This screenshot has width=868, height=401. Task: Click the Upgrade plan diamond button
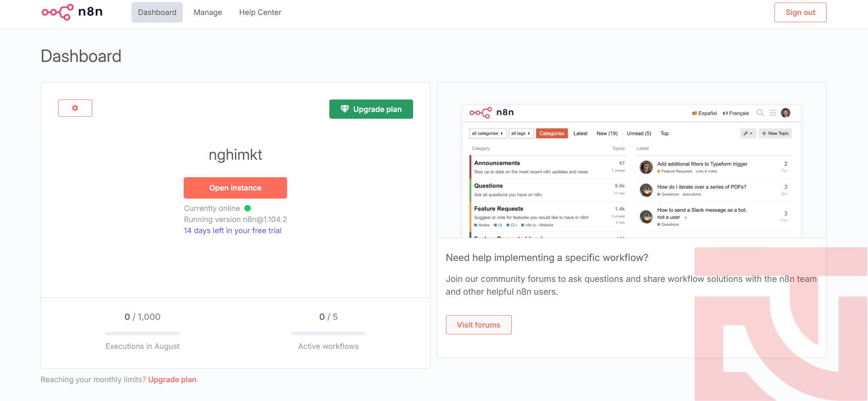371,109
